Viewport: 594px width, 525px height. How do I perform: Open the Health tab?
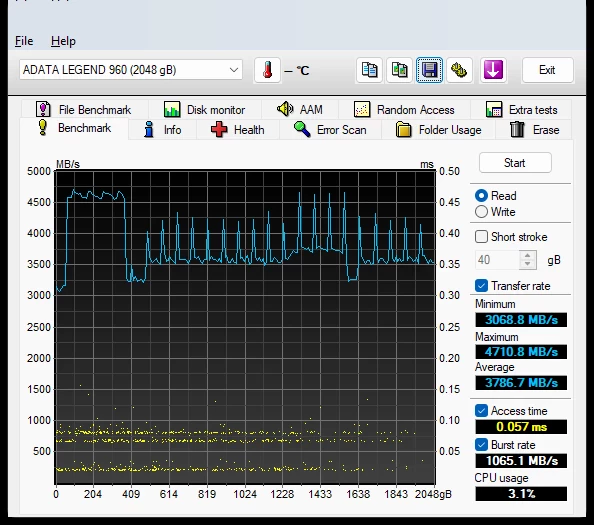tap(238, 130)
